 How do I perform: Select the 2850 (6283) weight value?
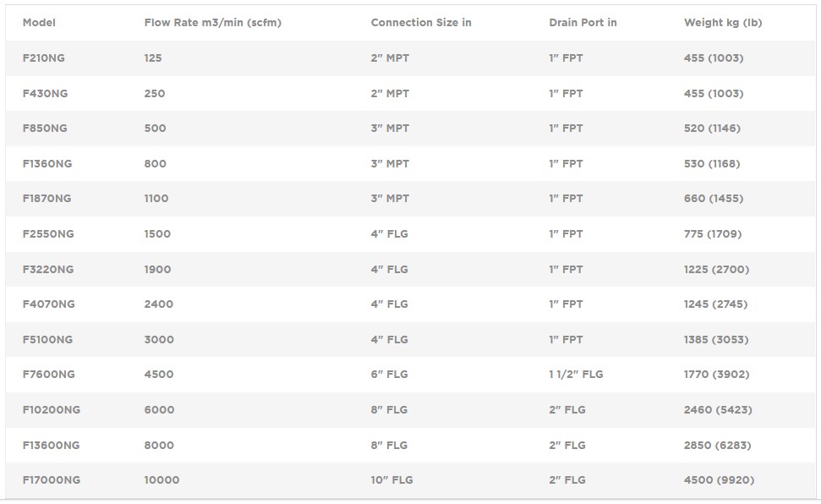click(717, 446)
